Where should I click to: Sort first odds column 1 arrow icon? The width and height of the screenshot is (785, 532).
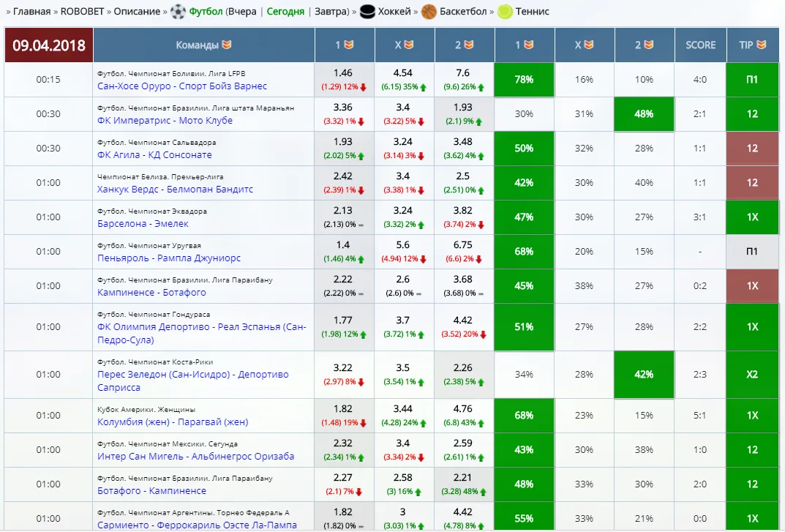point(349,45)
